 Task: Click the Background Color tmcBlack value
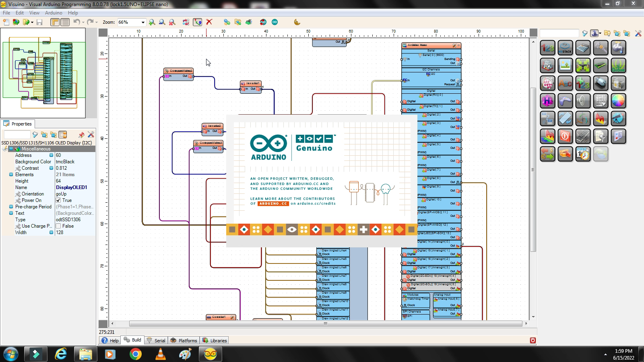pos(65,162)
